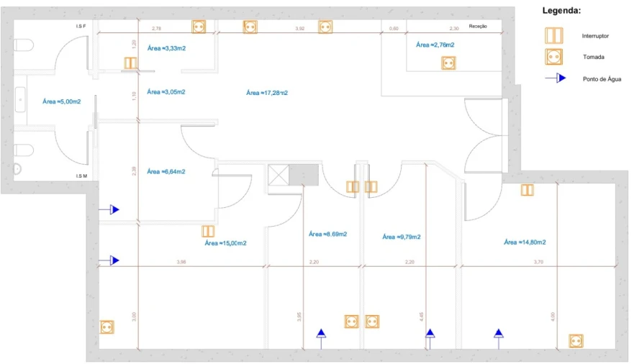Viewport: 634px width, 364px height.
Task: Click the vertical '4,45' dimension value
Action: pos(421,317)
